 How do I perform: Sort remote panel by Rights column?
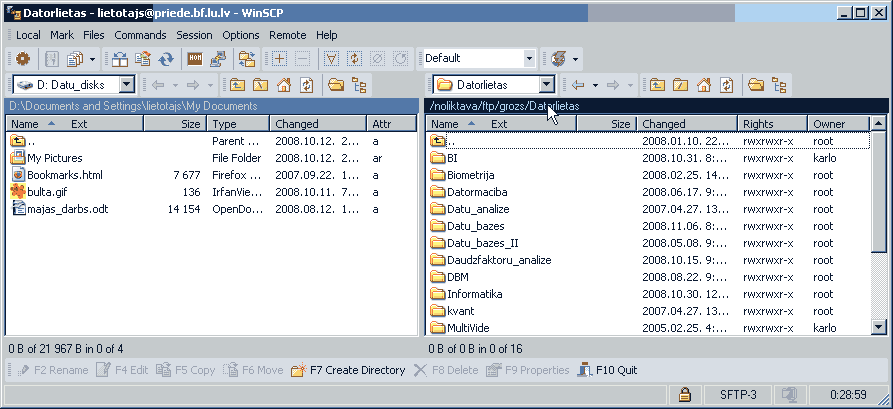click(772, 124)
